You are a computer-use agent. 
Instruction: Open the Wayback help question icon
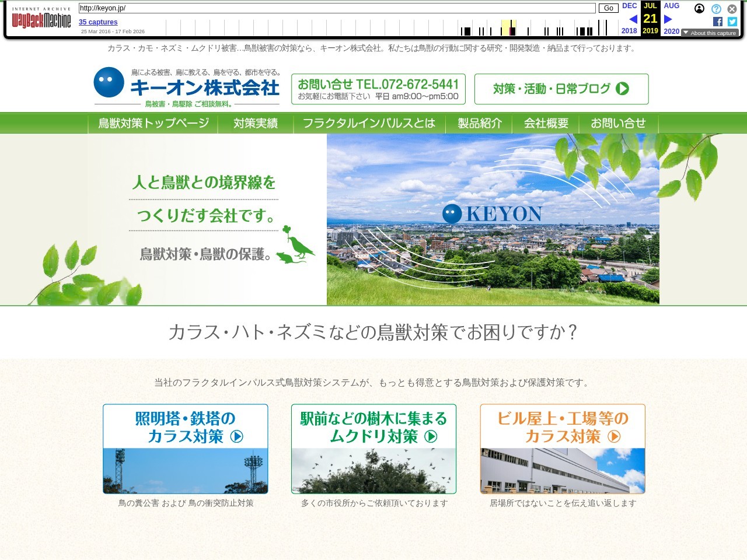tap(716, 9)
